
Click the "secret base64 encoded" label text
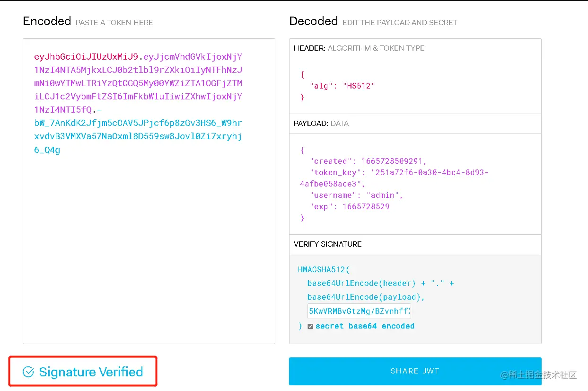(x=365, y=326)
